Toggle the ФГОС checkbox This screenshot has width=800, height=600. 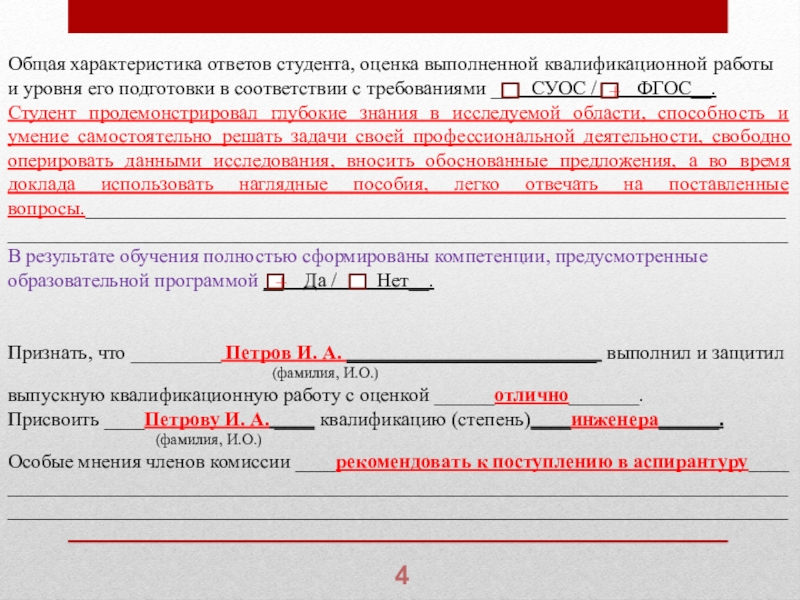[x=609, y=90]
